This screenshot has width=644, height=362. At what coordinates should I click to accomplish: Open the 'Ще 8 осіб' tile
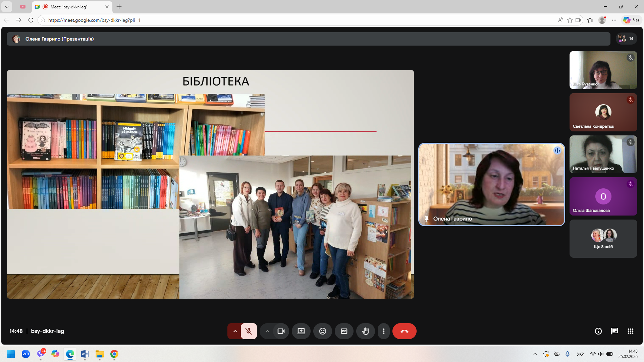[x=603, y=239]
